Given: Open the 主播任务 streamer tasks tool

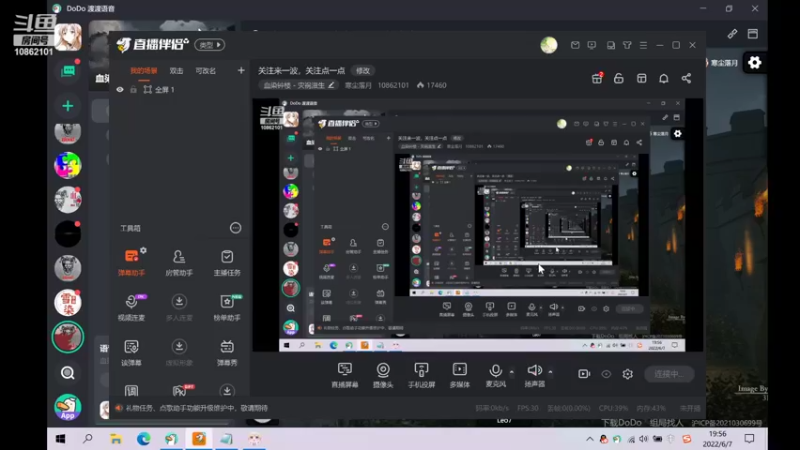Looking at the screenshot, I should coord(227,263).
